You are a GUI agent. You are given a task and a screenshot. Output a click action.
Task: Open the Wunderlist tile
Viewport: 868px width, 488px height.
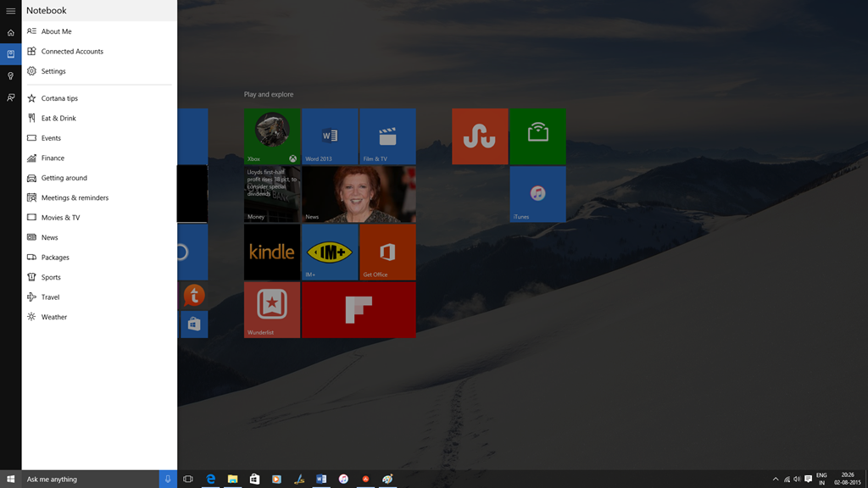pos(272,310)
